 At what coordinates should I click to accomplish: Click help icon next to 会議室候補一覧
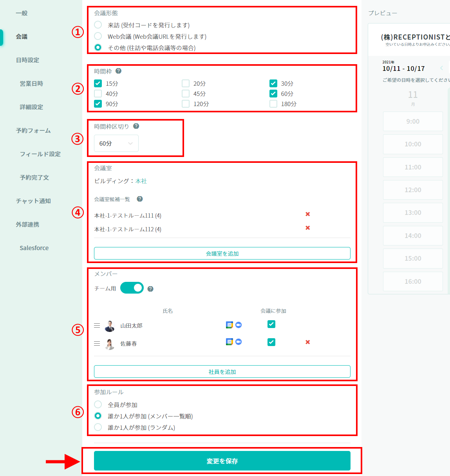[139, 199]
